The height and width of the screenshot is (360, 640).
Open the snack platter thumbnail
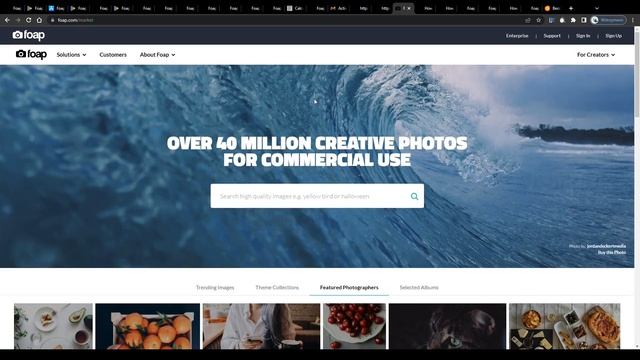tap(564, 326)
